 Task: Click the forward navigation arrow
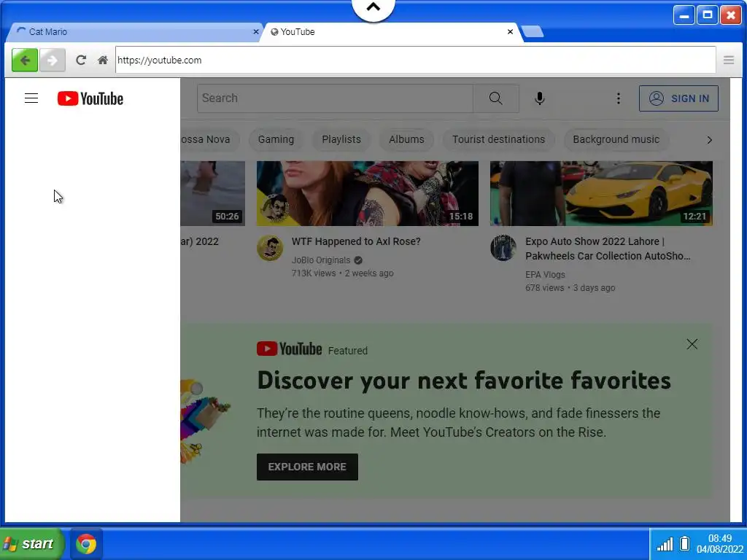point(53,61)
